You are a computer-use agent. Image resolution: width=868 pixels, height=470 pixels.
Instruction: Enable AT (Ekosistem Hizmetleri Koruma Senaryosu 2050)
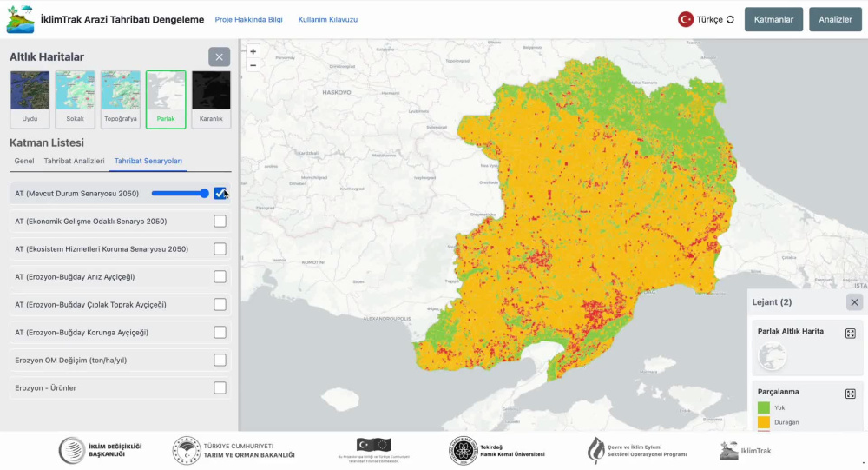pyautogui.click(x=220, y=248)
